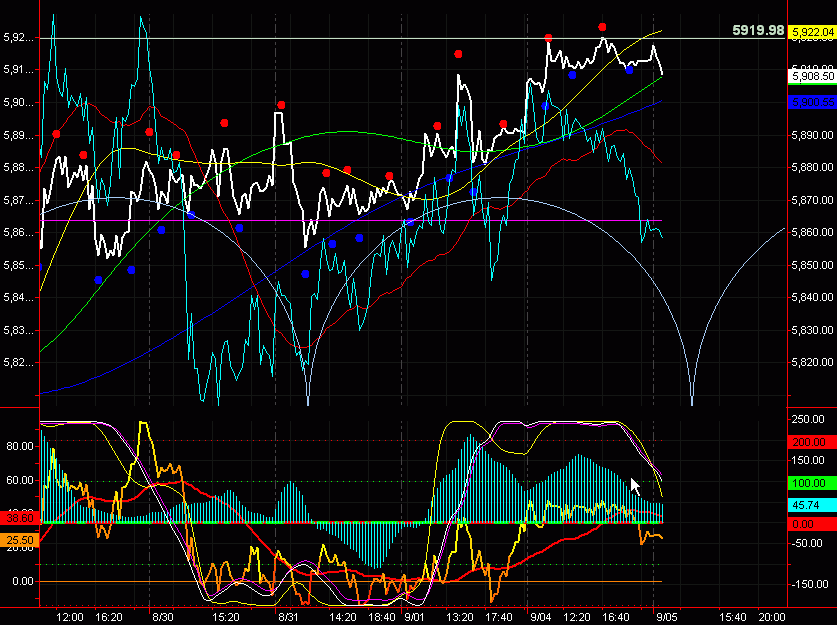This screenshot has height=625, width=837.
Task: Click the orange 25.50 value tag
Action: pyautogui.click(x=19, y=540)
